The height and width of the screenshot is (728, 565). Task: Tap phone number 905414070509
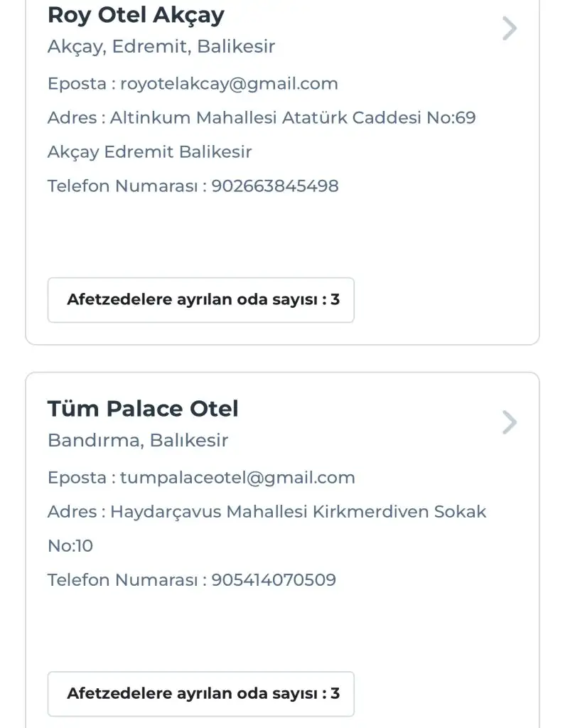[274, 580]
